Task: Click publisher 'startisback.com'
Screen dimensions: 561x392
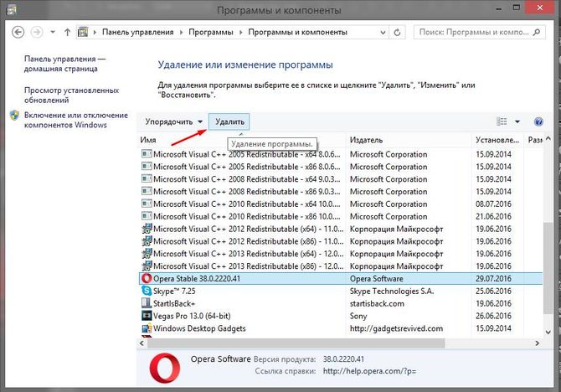Action: click(x=377, y=303)
